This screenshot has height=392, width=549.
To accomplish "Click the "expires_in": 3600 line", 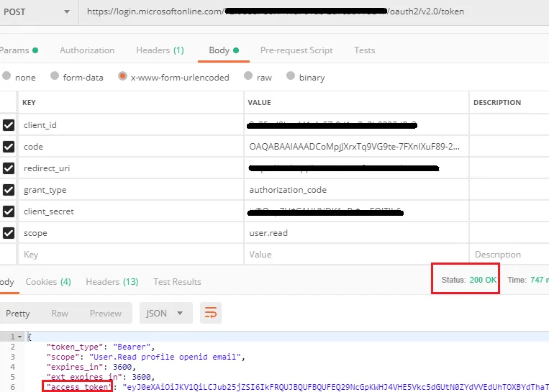I will click(91, 367).
